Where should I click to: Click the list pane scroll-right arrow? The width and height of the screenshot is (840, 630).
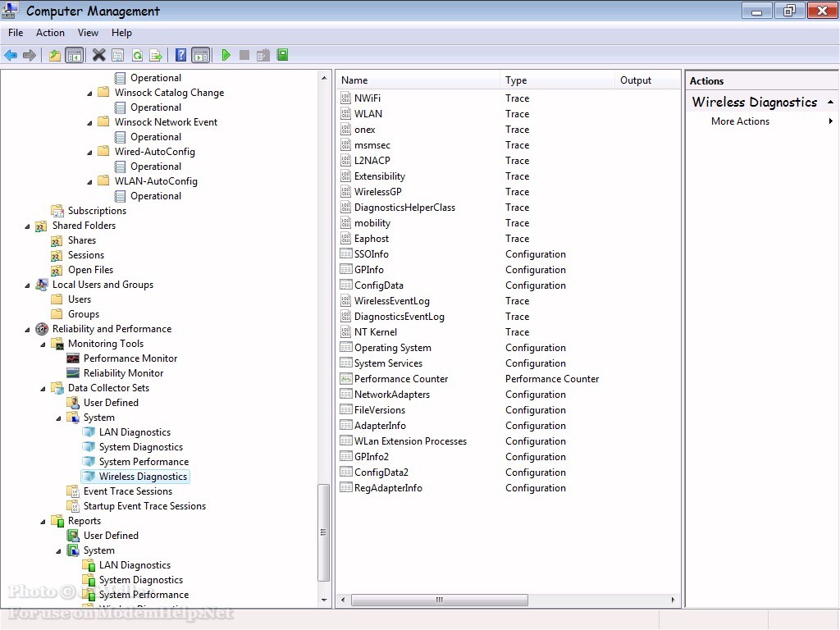673,600
